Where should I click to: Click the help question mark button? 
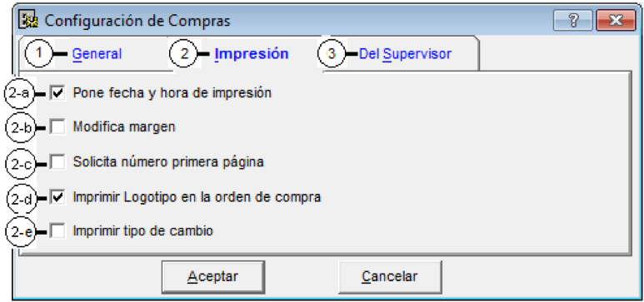point(572,21)
